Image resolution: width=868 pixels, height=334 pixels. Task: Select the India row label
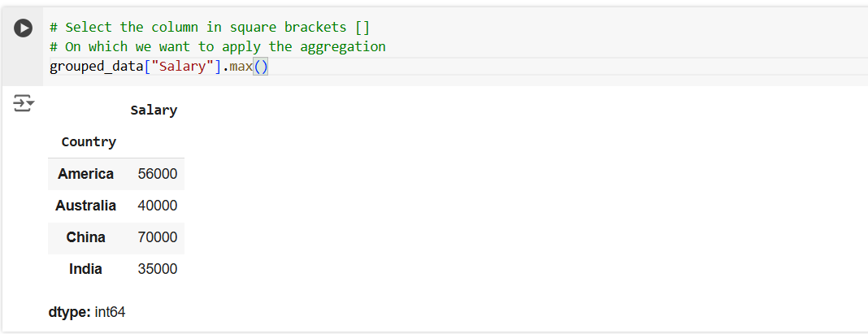(85, 269)
